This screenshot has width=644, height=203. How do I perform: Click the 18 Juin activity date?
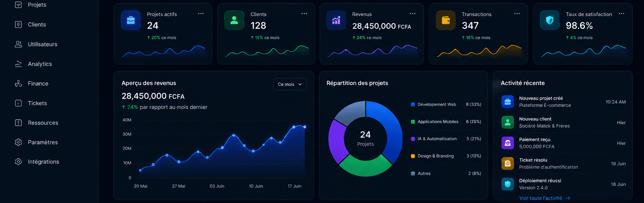pos(618,184)
